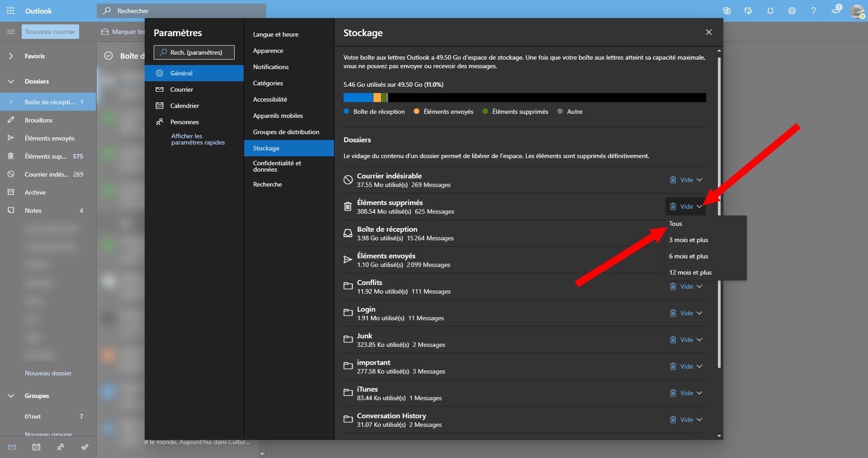Open feedback icon in top bar

coord(749,11)
